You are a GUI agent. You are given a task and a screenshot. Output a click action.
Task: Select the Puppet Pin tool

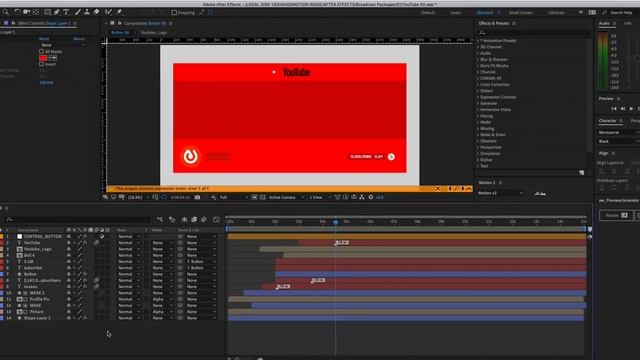point(119,12)
